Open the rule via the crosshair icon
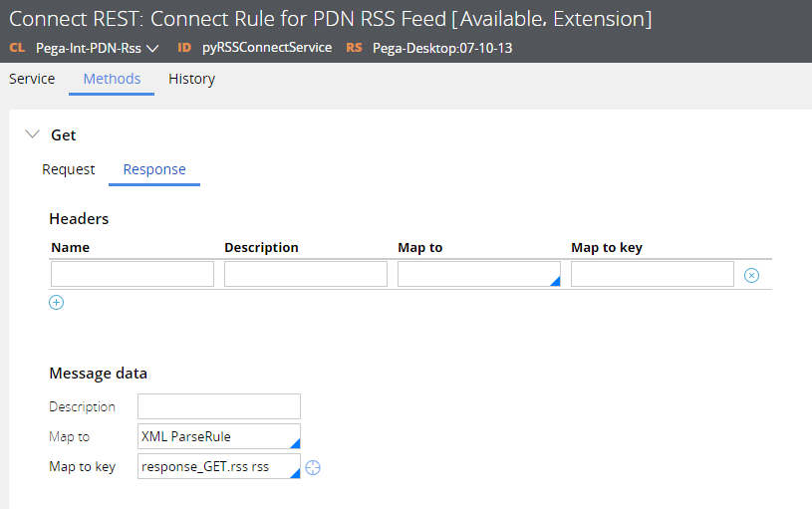The height and width of the screenshot is (509, 812). coord(313,467)
